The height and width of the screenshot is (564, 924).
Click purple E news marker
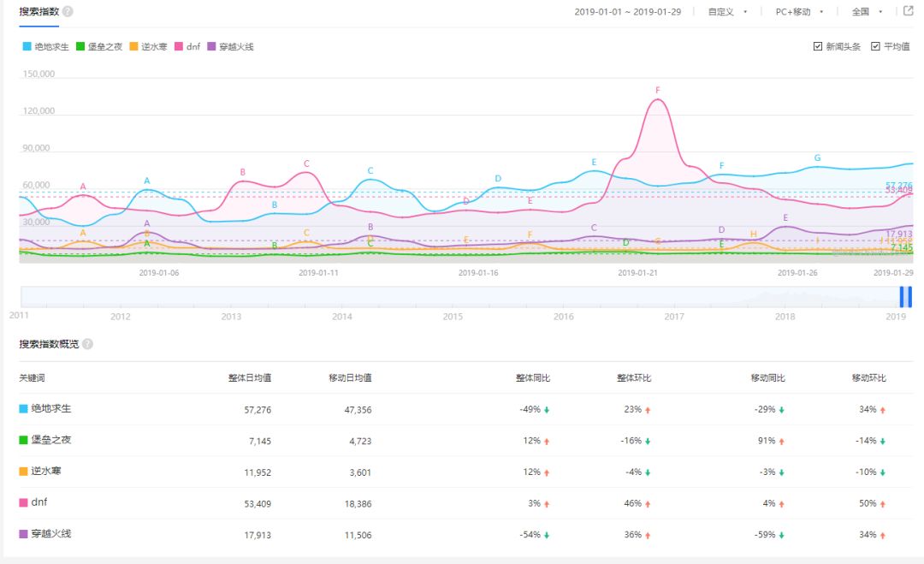(x=785, y=217)
